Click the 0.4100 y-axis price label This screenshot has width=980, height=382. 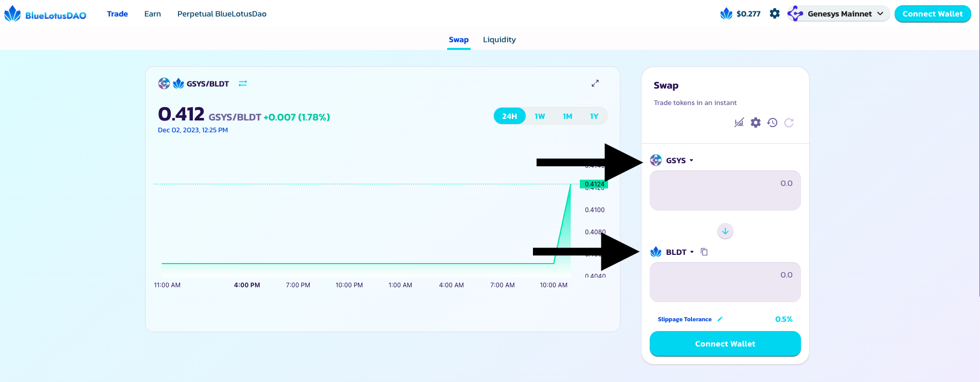coord(595,210)
